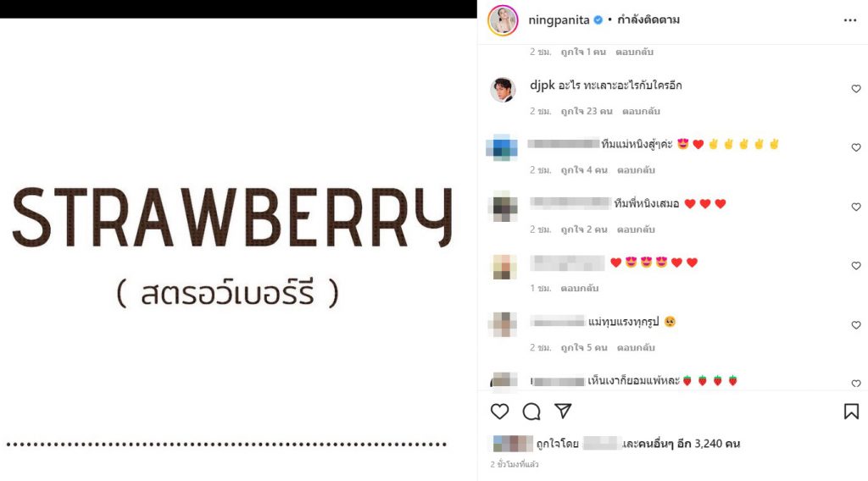Like the 'ทีมพี่หนิงเสมอ' comment heart
Image resolution: width=868 pixels, height=481 pixels.
pyautogui.click(x=856, y=207)
